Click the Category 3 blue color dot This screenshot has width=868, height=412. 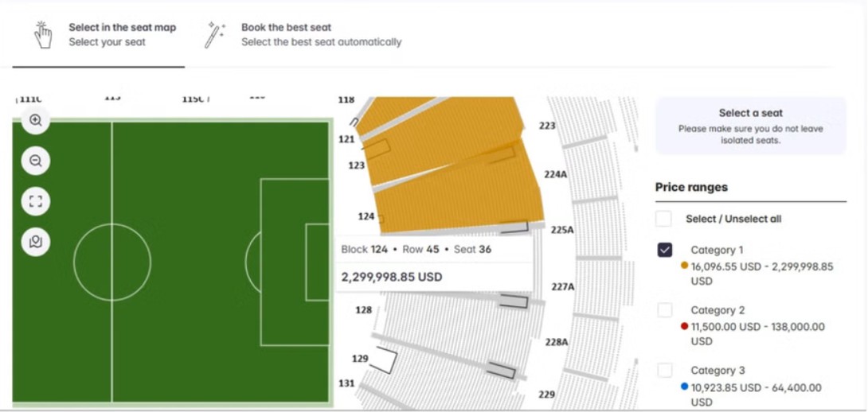[685, 387]
